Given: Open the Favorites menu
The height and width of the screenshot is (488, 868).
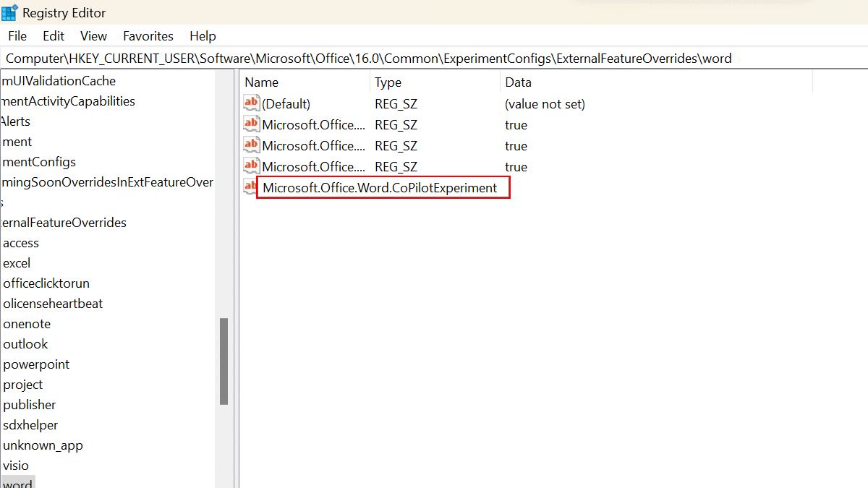Looking at the screenshot, I should point(148,35).
